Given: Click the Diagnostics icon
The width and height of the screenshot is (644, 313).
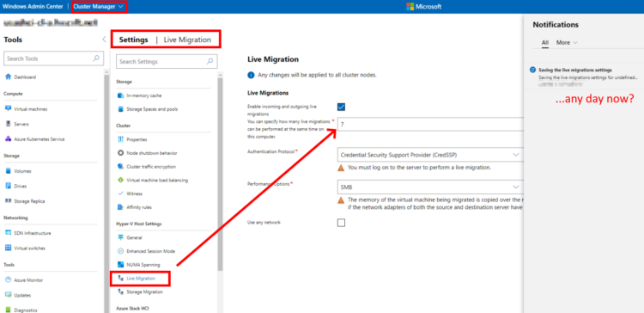Looking at the screenshot, I should 8,310.
